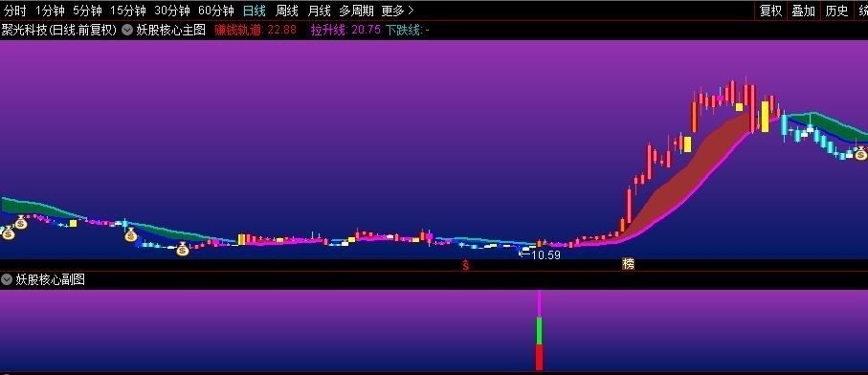The height and width of the screenshot is (375, 868).
Task: Click the 历史 history button
Action: click(x=836, y=11)
